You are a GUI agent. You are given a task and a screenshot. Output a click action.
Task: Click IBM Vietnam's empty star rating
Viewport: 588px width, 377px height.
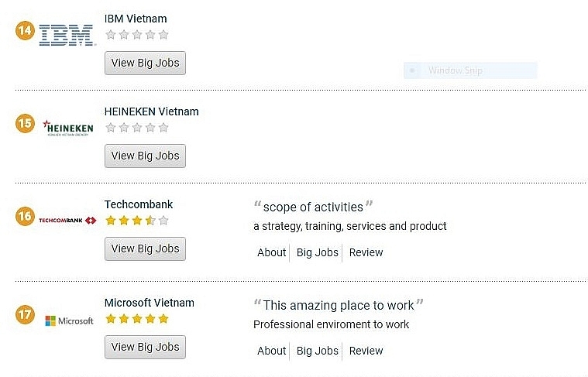tap(136, 35)
